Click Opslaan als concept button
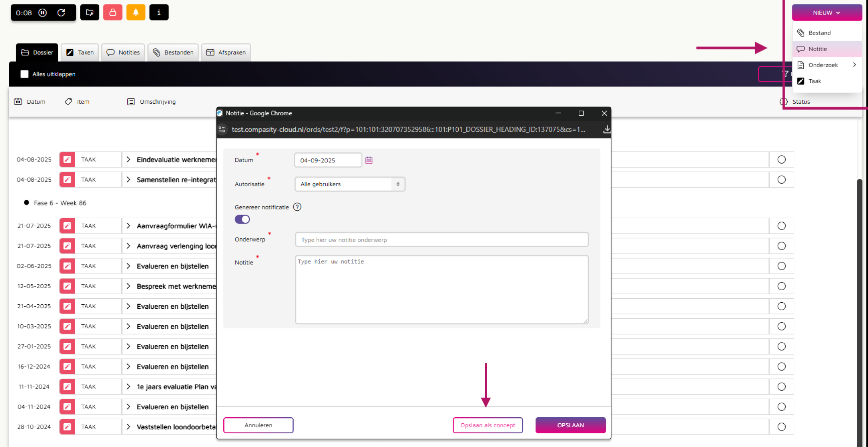868x447 pixels. [487, 425]
